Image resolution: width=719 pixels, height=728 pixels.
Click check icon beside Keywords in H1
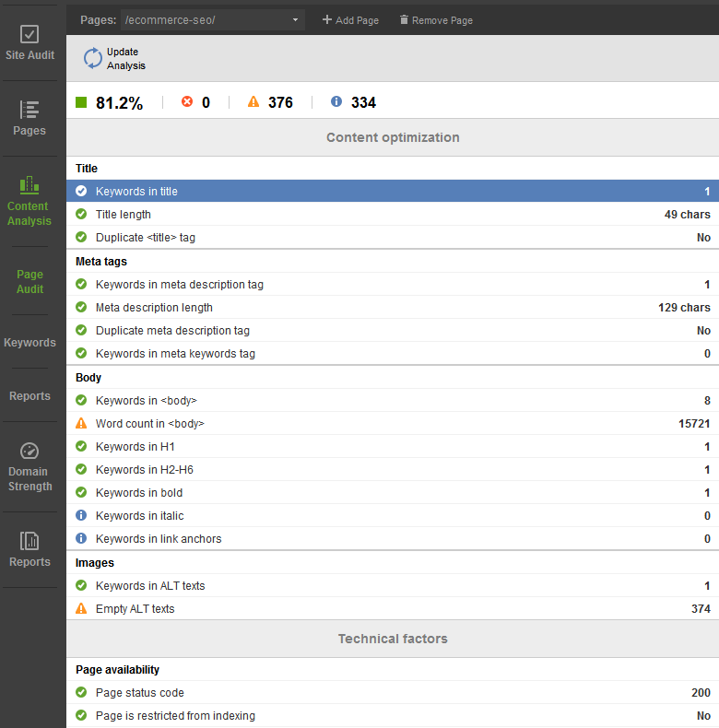coord(81,446)
